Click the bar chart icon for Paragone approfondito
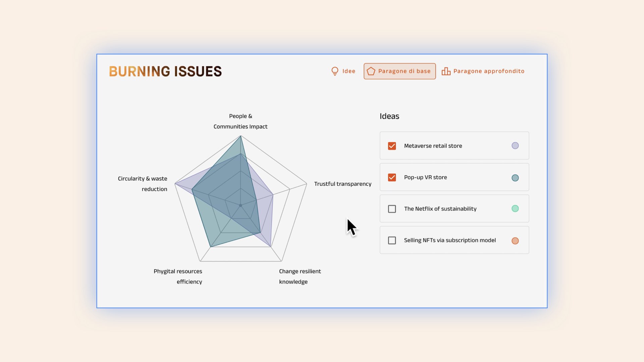The width and height of the screenshot is (644, 362). tap(446, 71)
